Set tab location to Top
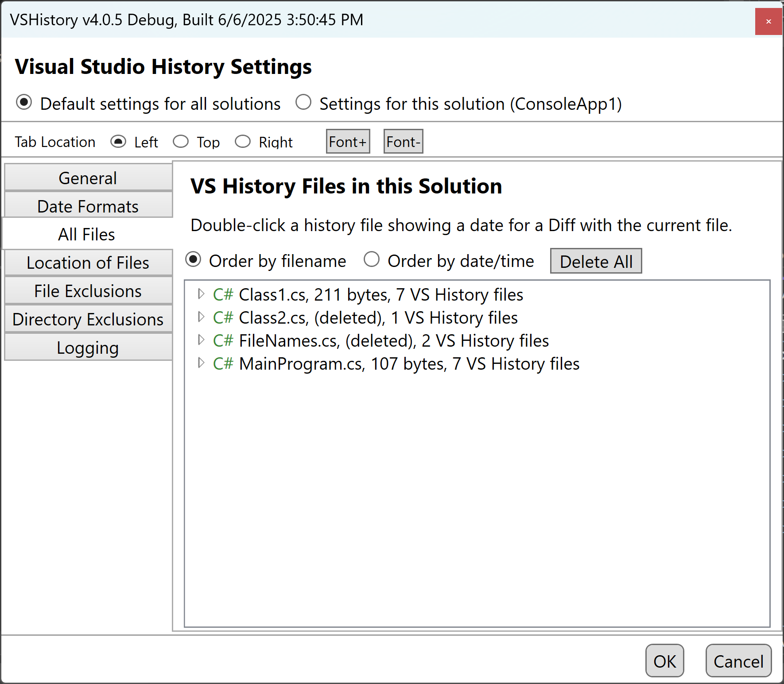 coord(181,141)
